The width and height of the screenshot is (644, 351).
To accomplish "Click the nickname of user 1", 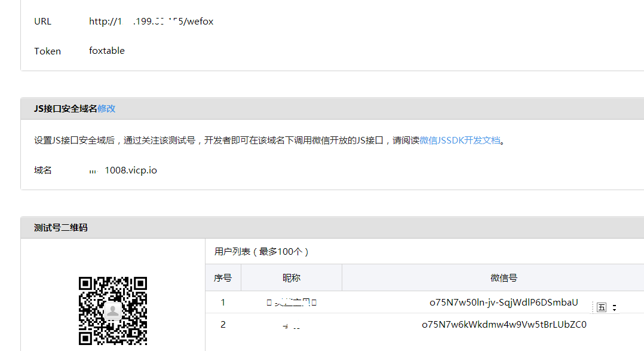I will [x=291, y=303].
